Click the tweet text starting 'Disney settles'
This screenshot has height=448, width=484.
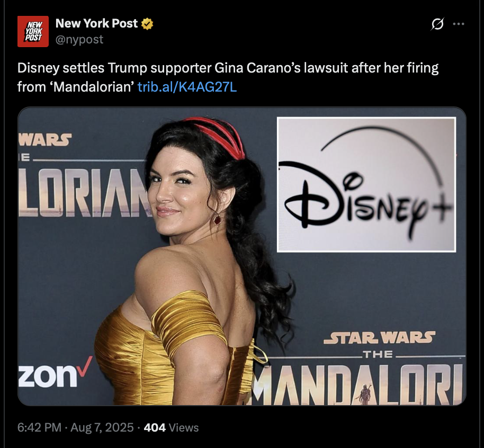pos(228,77)
